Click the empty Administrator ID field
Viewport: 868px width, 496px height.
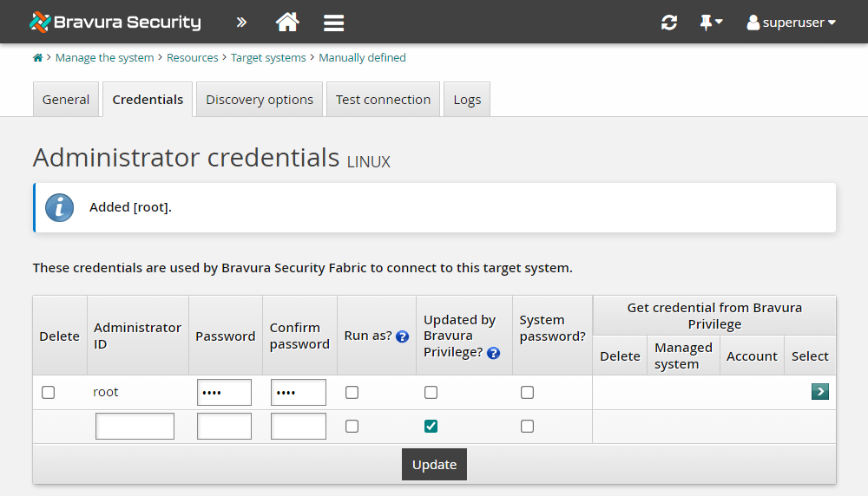[135, 427]
